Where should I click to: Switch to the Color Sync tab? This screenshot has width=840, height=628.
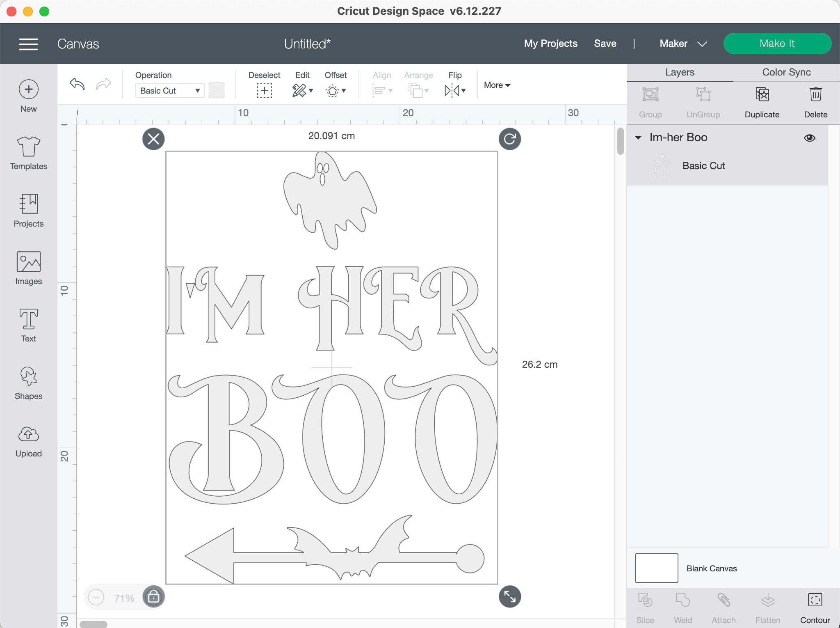786,72
